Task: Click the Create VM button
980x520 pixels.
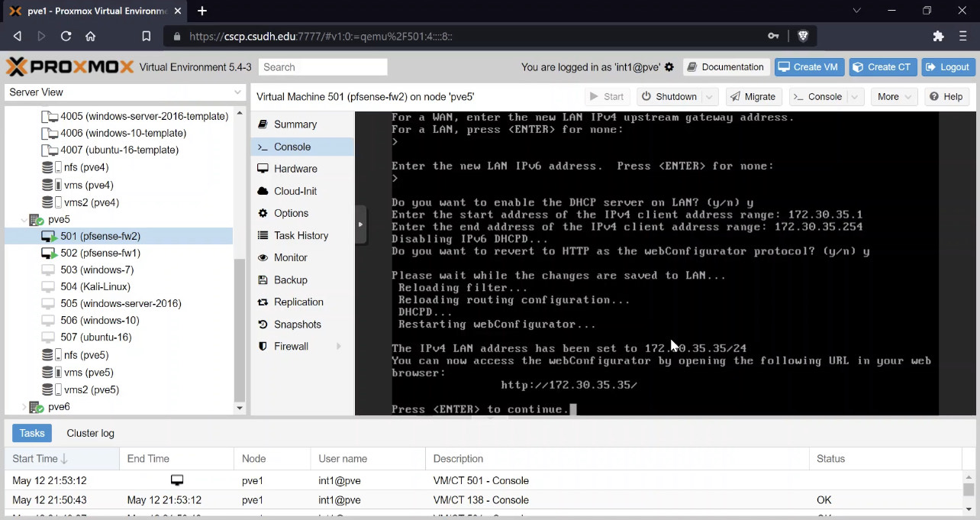Action: [808, 67]
